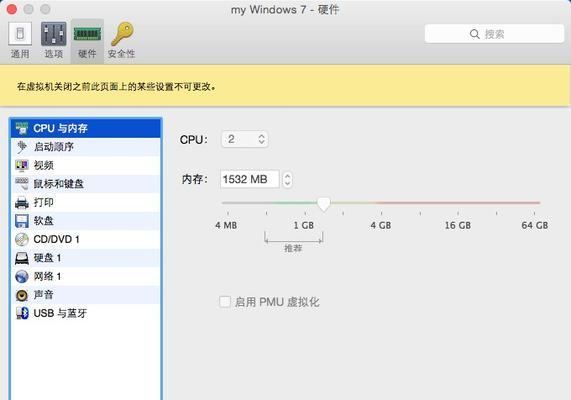Open the 通用 general settings tab icon

[20, 34]
